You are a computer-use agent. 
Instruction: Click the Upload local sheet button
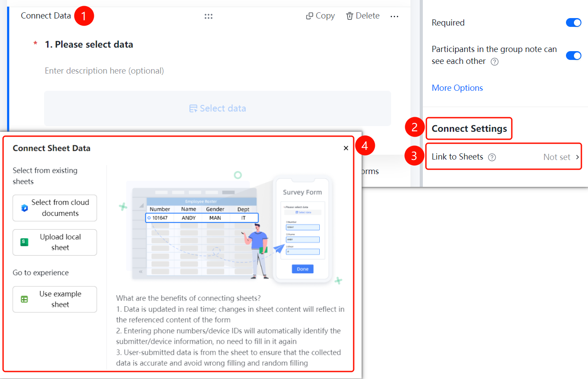point(55,242)
